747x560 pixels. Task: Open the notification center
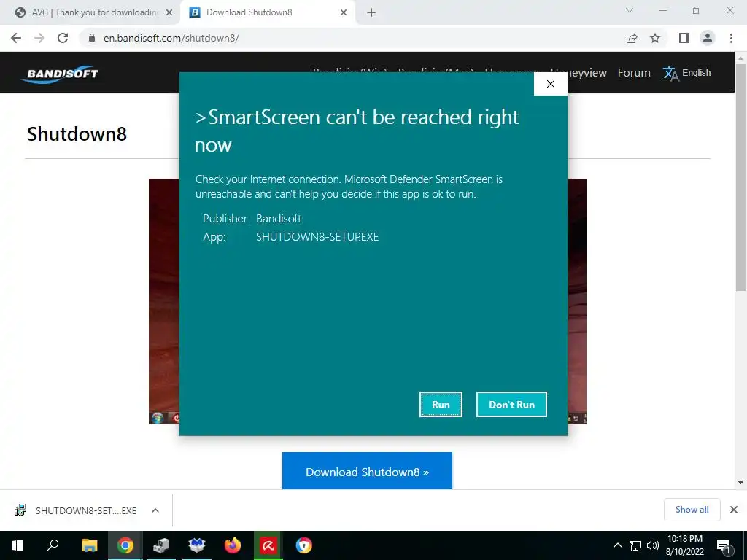(724, 545)
